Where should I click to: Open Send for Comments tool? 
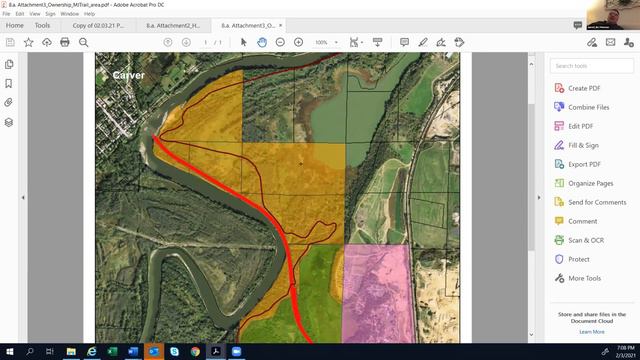[590, 202]
